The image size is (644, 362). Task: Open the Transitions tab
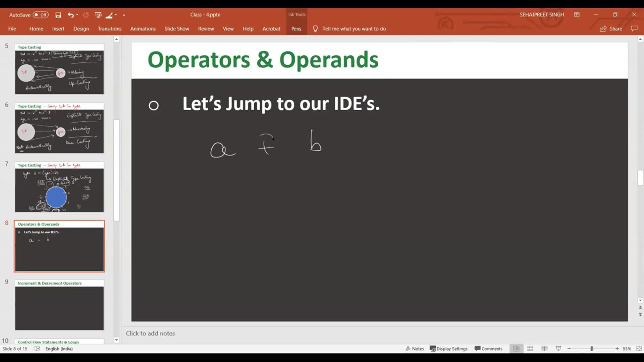pos(109,29)
